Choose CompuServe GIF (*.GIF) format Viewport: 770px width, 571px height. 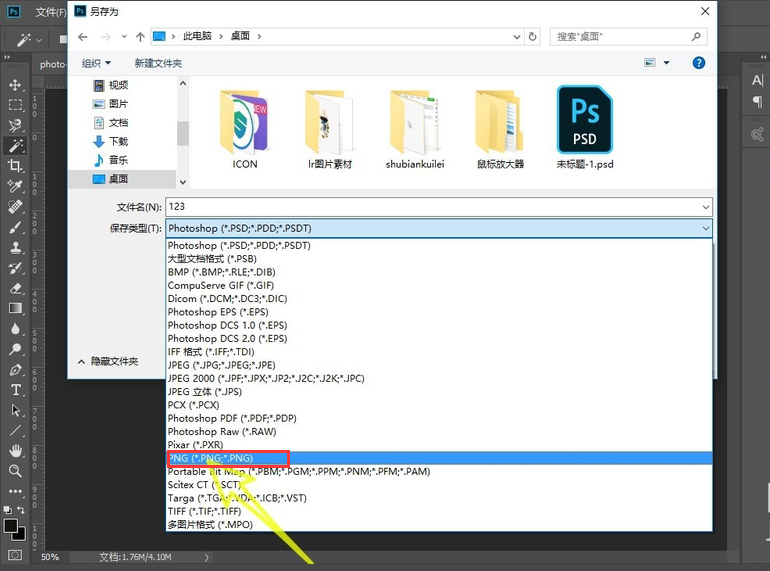pos(439,285)
